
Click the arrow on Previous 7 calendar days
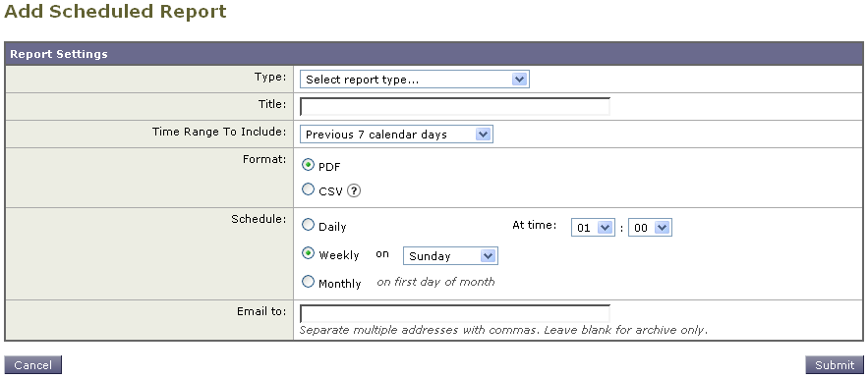click(x=483, y=135)
